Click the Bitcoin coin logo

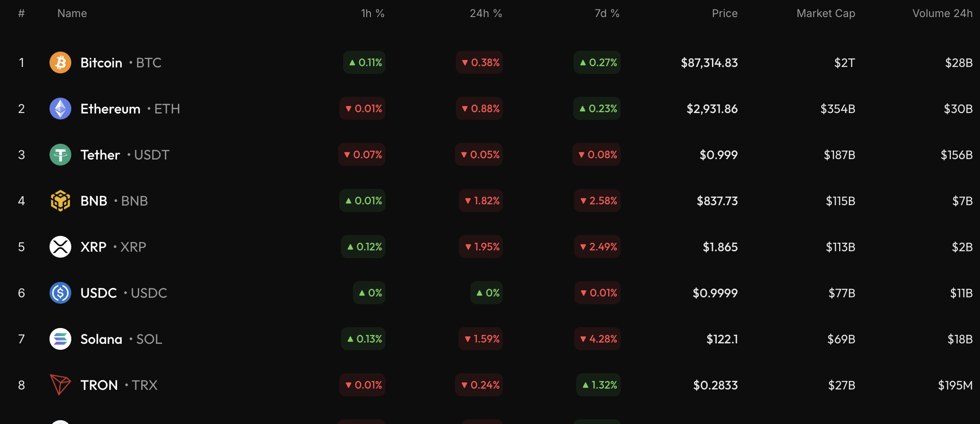pos(60,63)
